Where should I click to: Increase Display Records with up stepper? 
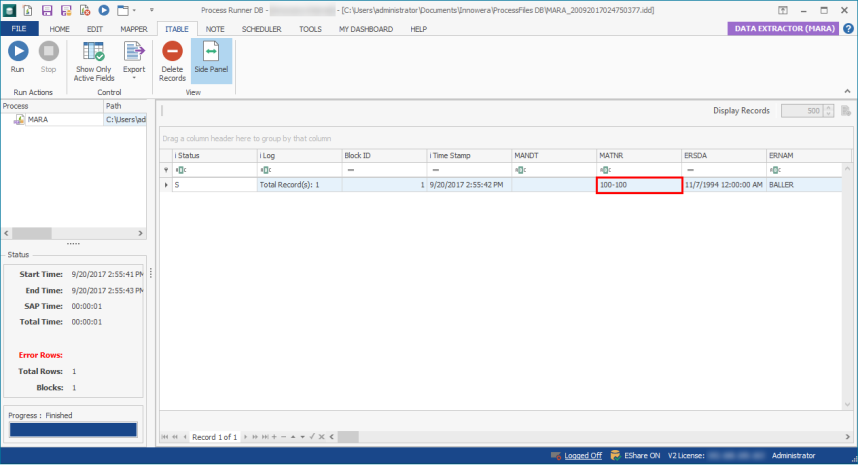(x=828, y=108)
